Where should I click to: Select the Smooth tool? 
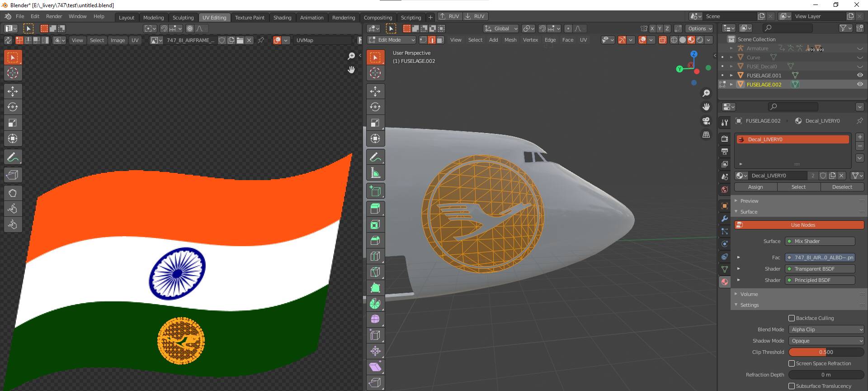pyautogui.click(x=375, y=319)
